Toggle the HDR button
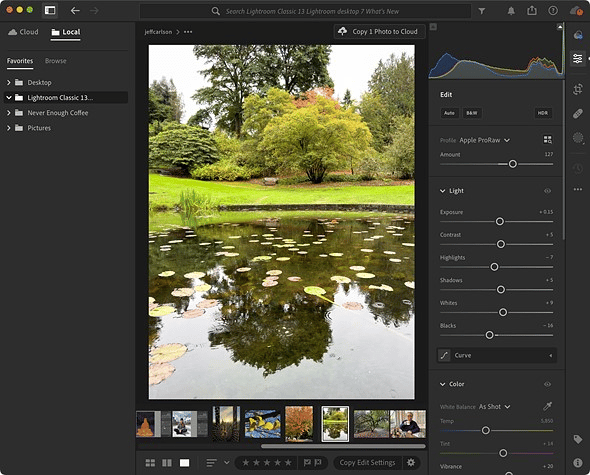This screenshot has width=590, height=475. pos(543,113)
